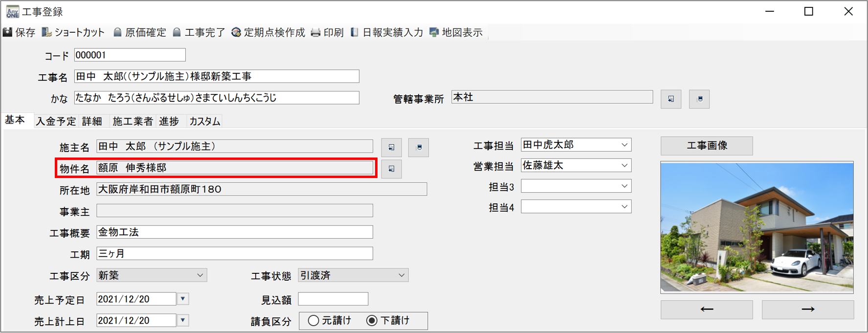Screen dimensions: 868x333
Task: Switch to the 入金予定 tab
Action: (56, 121)
